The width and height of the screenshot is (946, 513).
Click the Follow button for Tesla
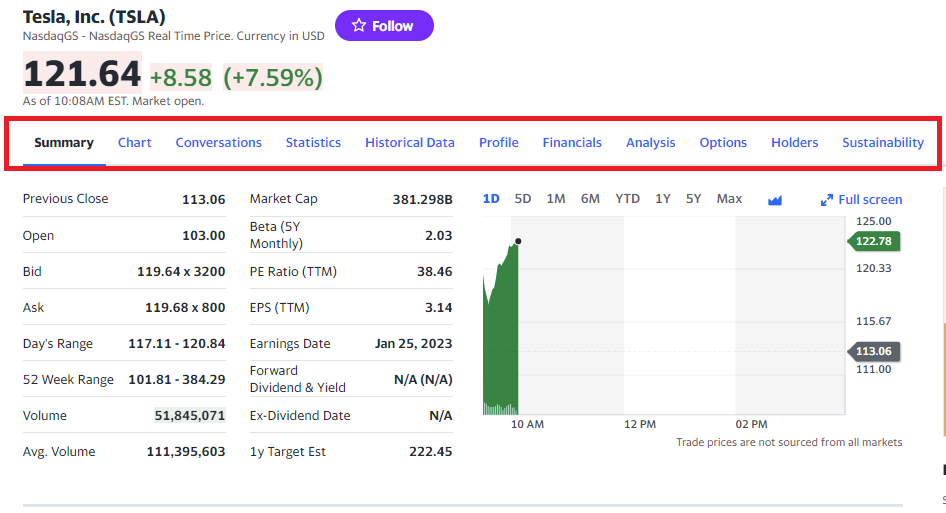click(384, 26)
